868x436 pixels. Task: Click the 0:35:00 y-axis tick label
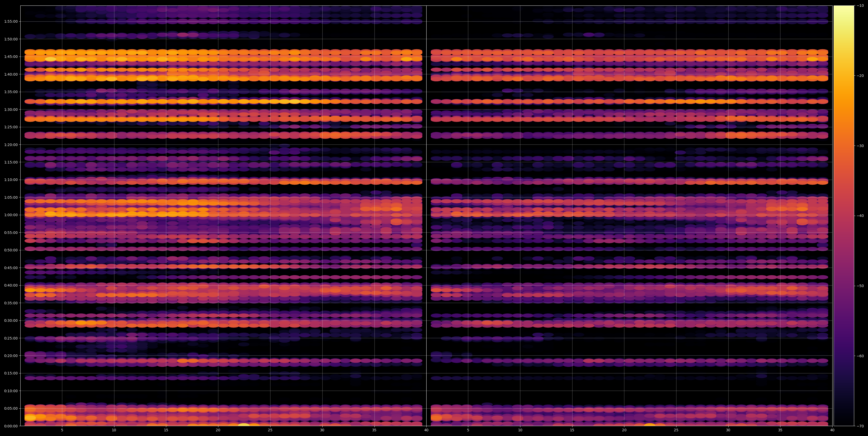click(11, 303)
